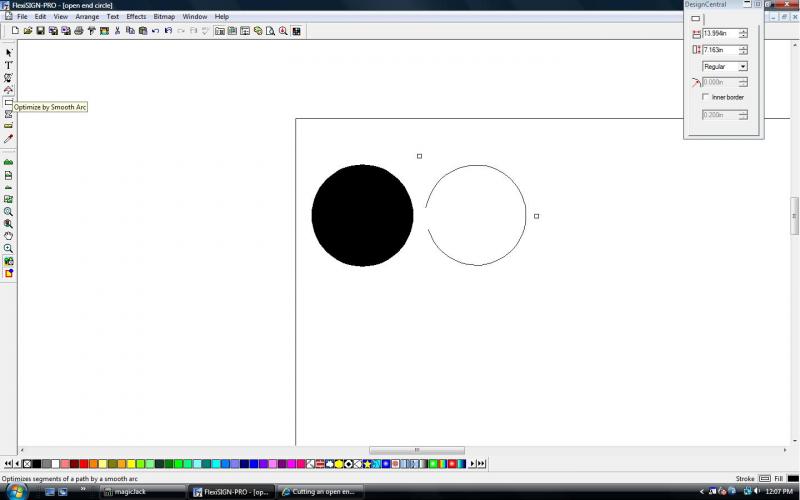The height and width of the screenshot is (500, 800).
Task: Click the black Fill indicator box
Action: [x=793, y=479]
